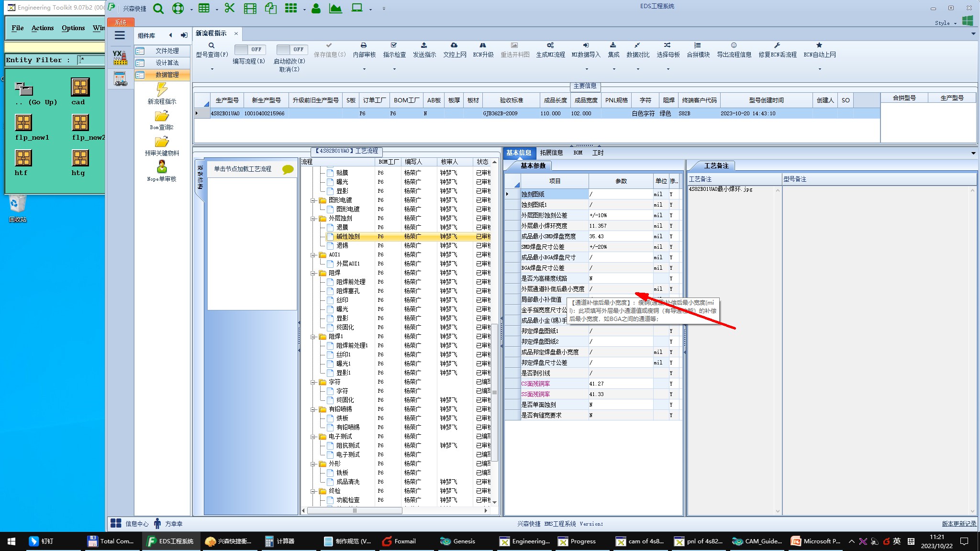Click the 导出流程信息 smiley icon

tap(734, 45)
